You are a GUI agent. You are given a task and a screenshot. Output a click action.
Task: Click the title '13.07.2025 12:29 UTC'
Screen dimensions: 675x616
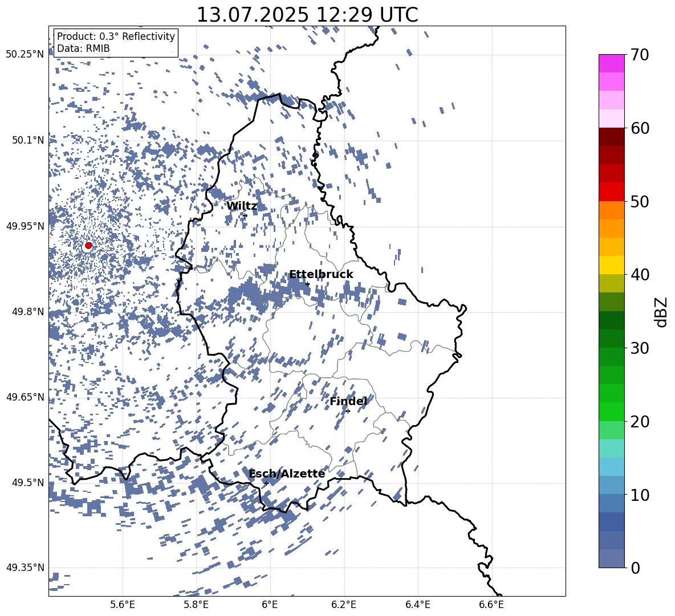click(x=307, y=15)
